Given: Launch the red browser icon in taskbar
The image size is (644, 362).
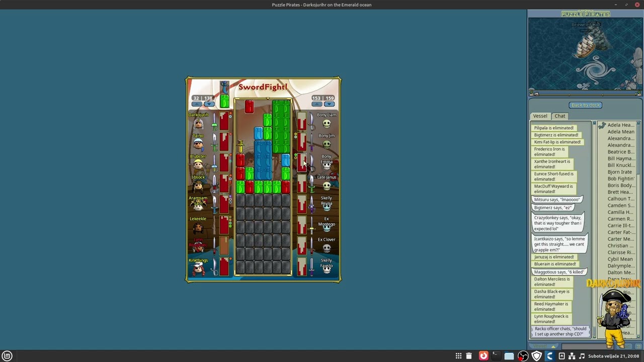Looking at the screenshot, I should coord(484,356).
